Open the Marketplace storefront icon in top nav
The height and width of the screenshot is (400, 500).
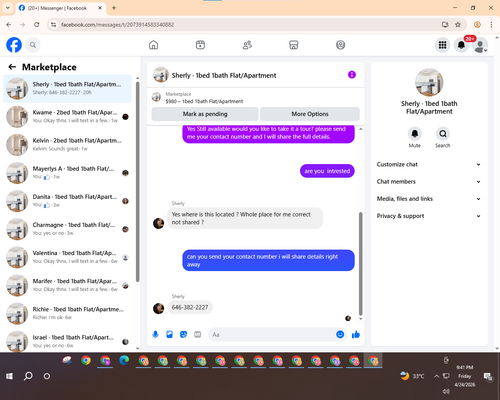tap(293, 45)
